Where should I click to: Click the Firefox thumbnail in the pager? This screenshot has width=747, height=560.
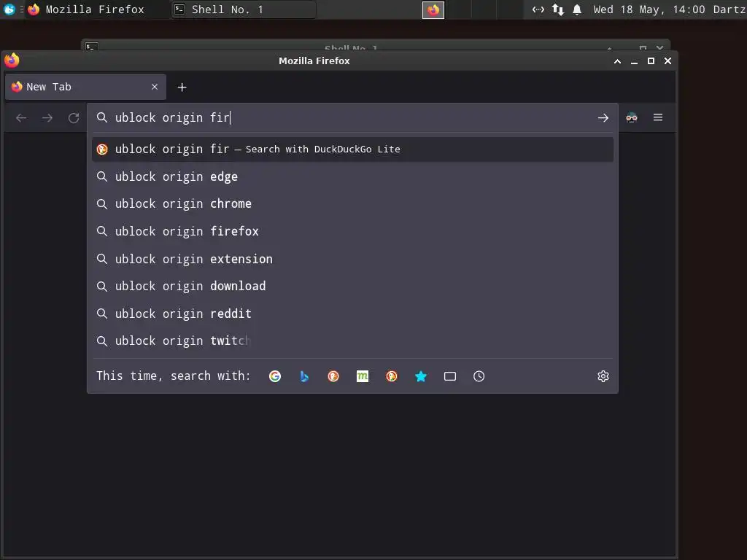pyautogui.click(x=433, y=10)
